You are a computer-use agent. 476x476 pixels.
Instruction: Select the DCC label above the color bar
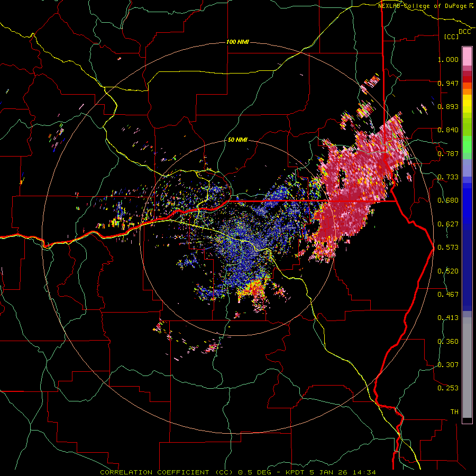click(464, 32)
